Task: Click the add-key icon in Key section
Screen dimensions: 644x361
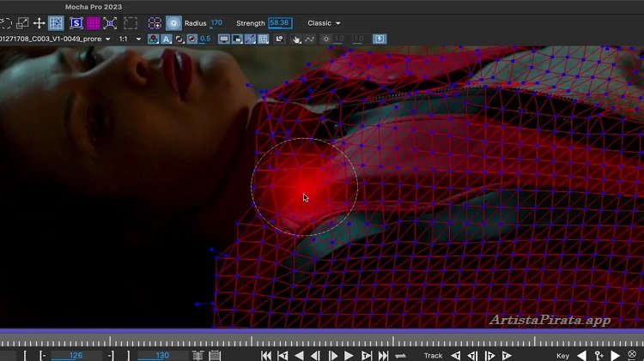Action: click(x=599, y=356)
